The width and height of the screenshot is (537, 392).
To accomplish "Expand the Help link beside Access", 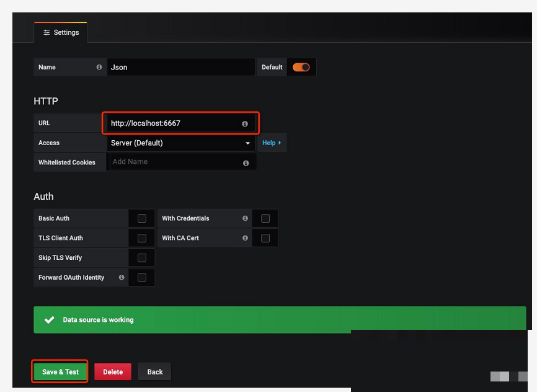I will click(x=272, y=143).
